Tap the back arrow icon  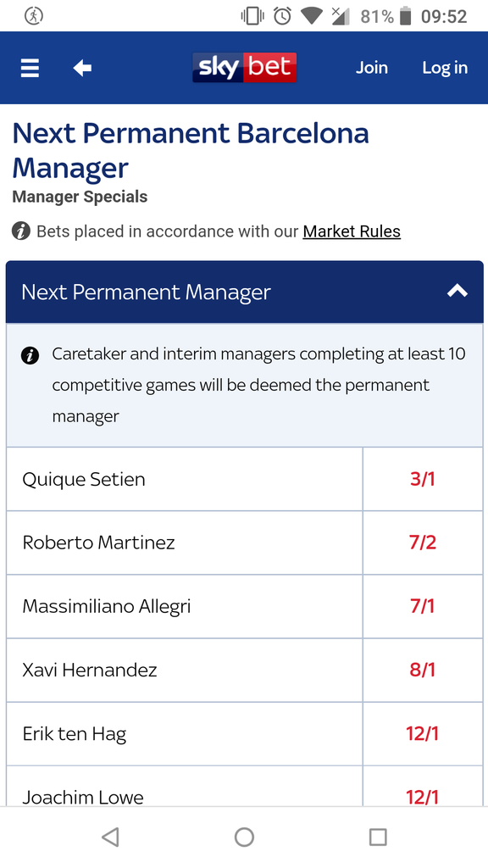[x=82, y=68]
